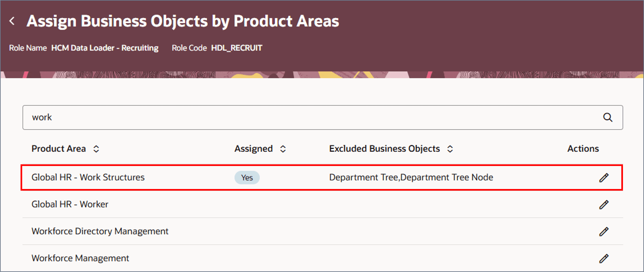The width and height of the screenshot is (644, 272).
Task: Sort by Product Area column
Action: point(96,149)
